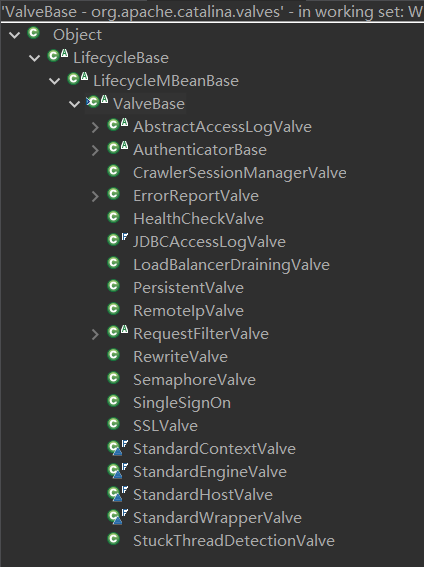Image resolution: width=424 pixels, height=567 pixels.
Task: Select the AuthenticatorBase label
Action: [200, 150]
